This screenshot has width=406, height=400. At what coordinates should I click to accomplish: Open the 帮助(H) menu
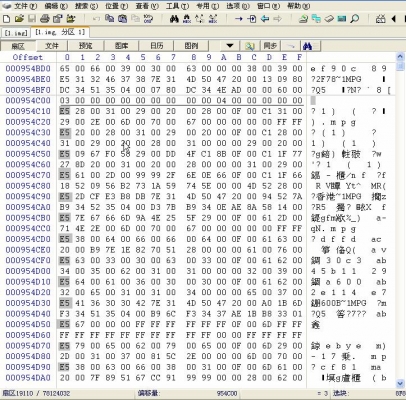pos(298,6)
